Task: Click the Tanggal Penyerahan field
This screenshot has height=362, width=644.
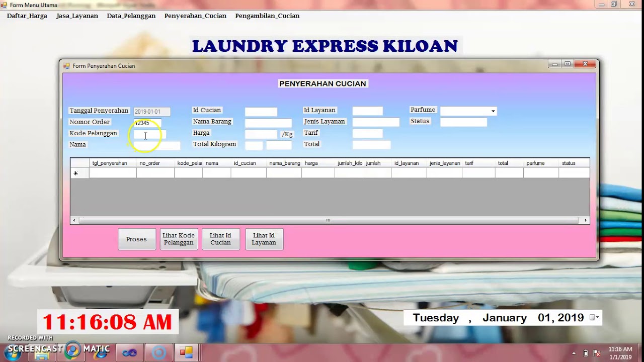Action: click(x=152, y=112)
